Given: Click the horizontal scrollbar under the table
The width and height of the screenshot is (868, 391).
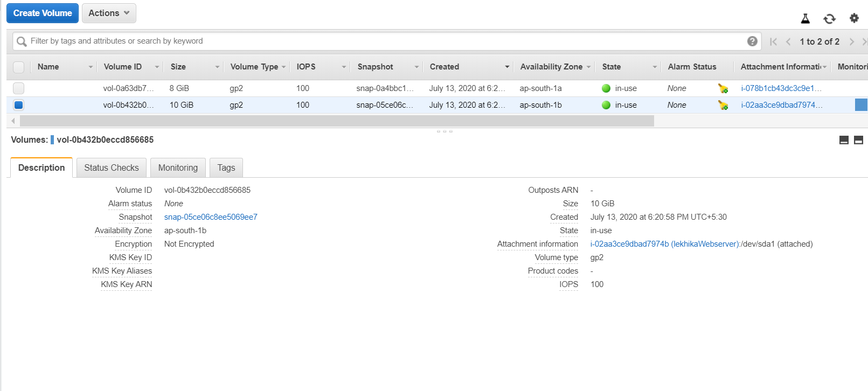Looking at the screenshot, I should pos(337,121).
